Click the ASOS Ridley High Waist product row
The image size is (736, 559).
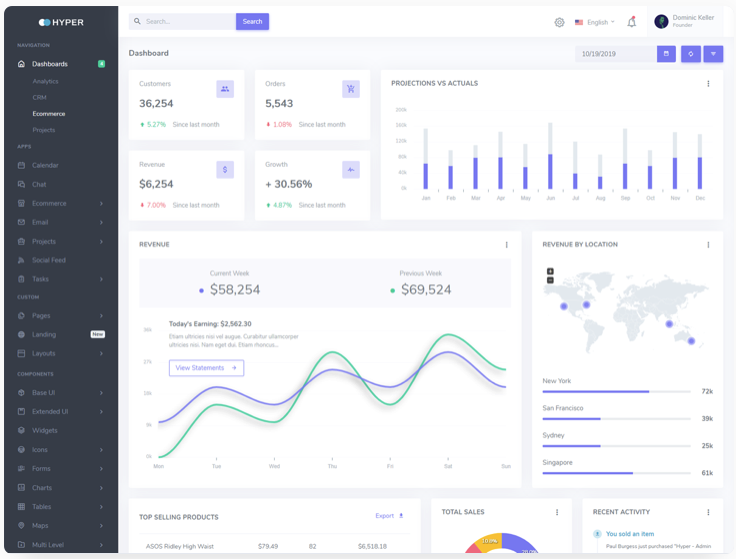[x=274, y=546]
